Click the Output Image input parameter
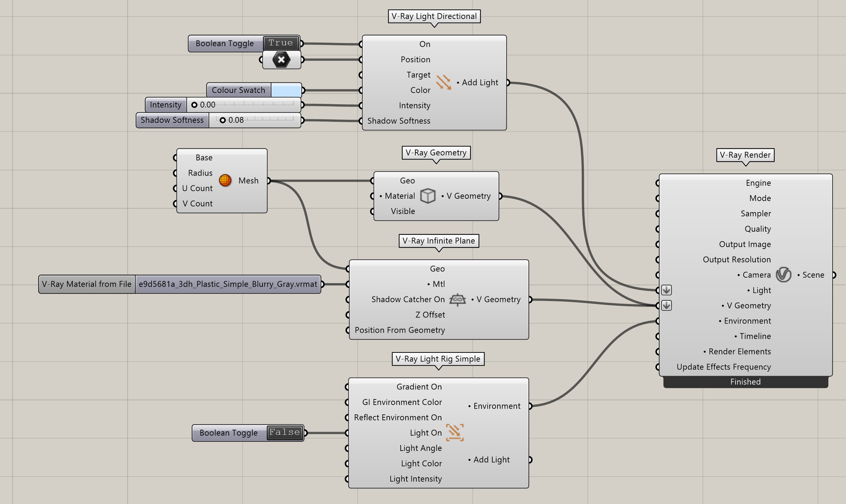The height and width of the screenshot is (504, 846). (745, 244)
